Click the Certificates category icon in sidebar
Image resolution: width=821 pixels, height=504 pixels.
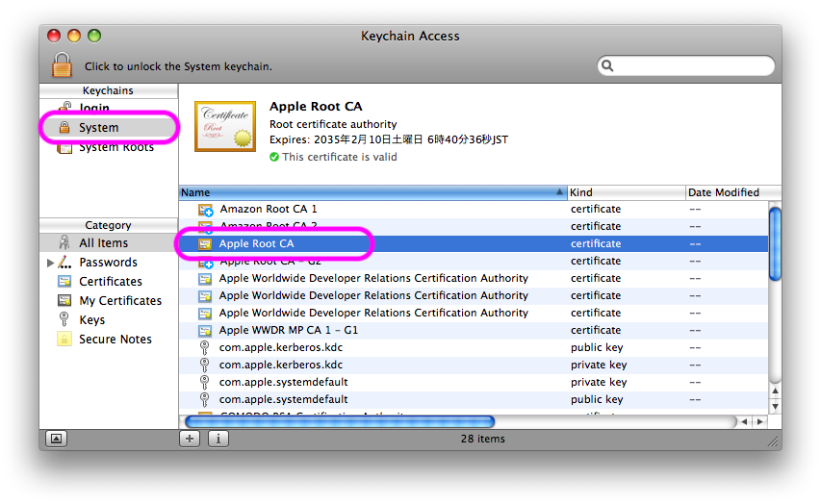[x=64, y=281]
